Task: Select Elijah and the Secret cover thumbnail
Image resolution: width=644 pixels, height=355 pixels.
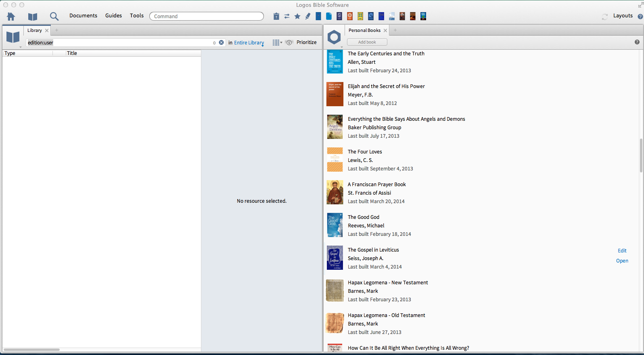Action: (x=335, y=94)
